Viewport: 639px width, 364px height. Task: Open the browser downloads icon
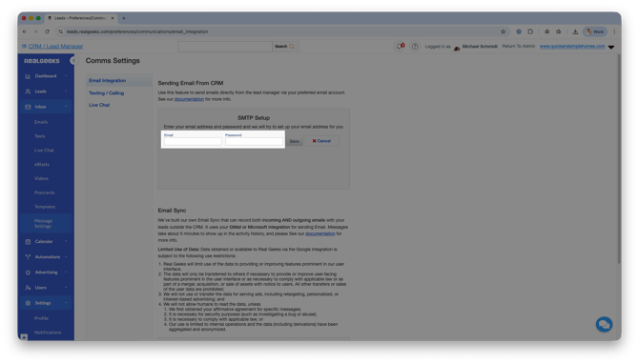575,31
